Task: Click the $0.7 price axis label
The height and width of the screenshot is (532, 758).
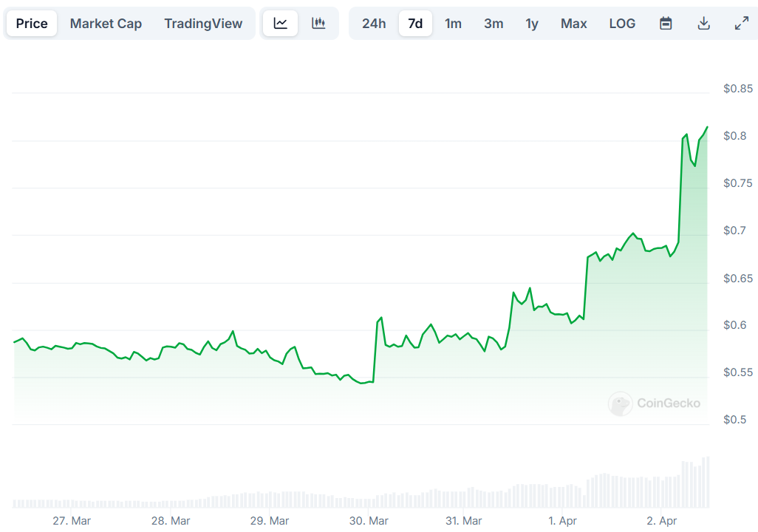Action: tap(735, 231)
